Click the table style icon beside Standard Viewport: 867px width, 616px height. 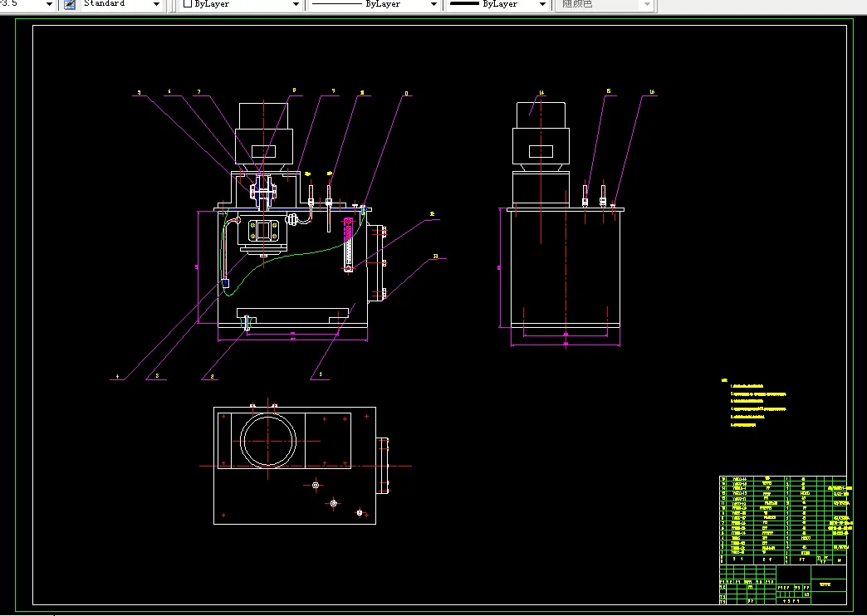[x=69, y=4]
